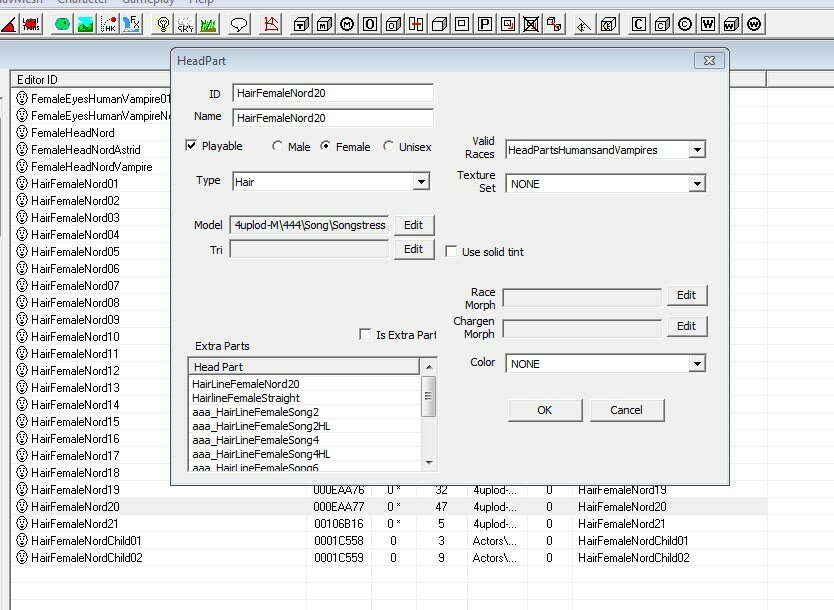834x610 pixels.
Task: Cancel the HeadPart dialog
Action: pyautogui.click(x=627, y=410)
